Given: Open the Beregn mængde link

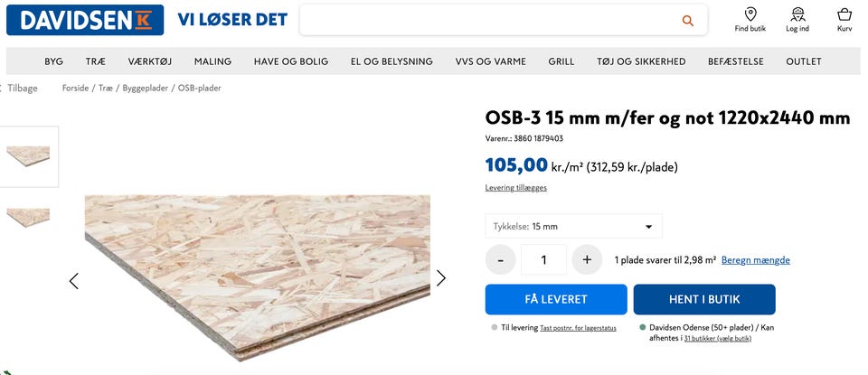Looking at the screenshot, I should [756, 260].
